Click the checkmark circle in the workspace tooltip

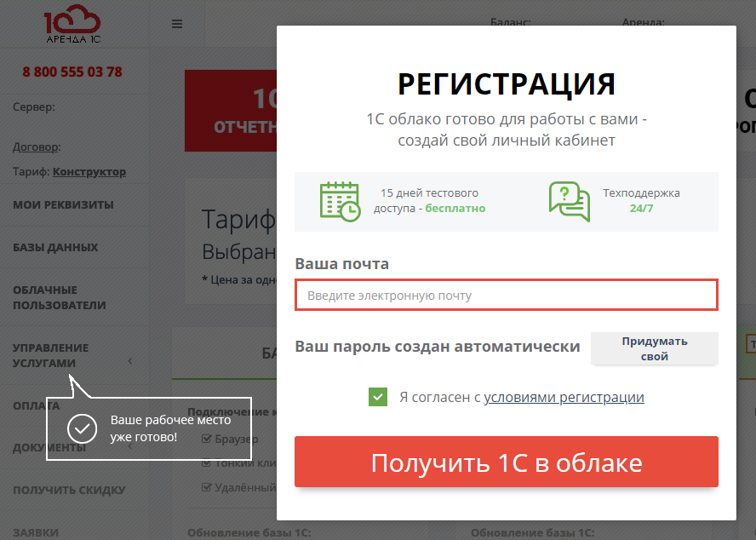click(x=82, y=428)
